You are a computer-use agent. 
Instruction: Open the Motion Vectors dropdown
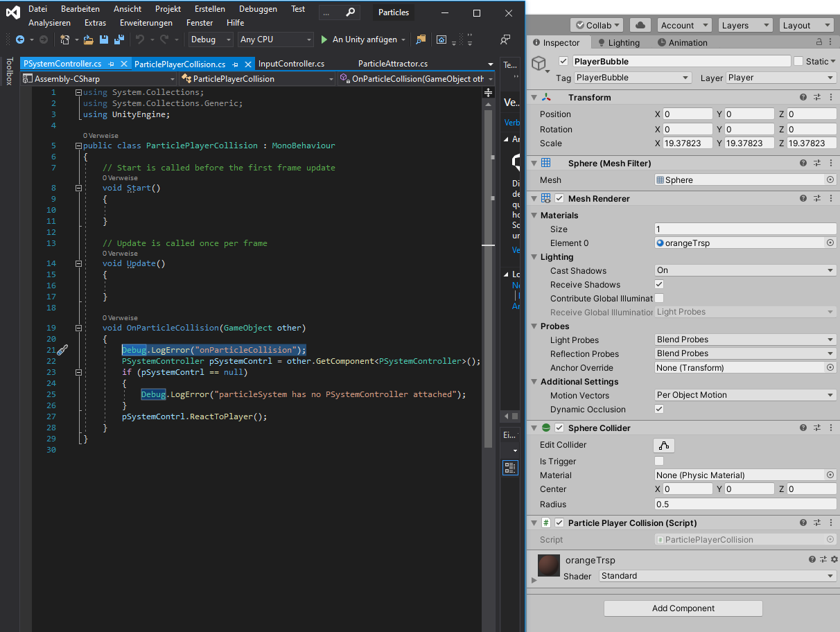746,395
